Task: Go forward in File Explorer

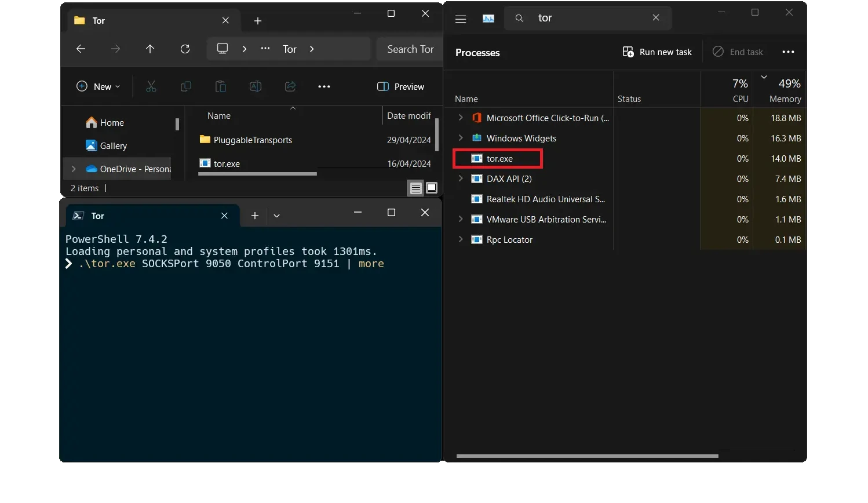Action: [x=115, y=49]
